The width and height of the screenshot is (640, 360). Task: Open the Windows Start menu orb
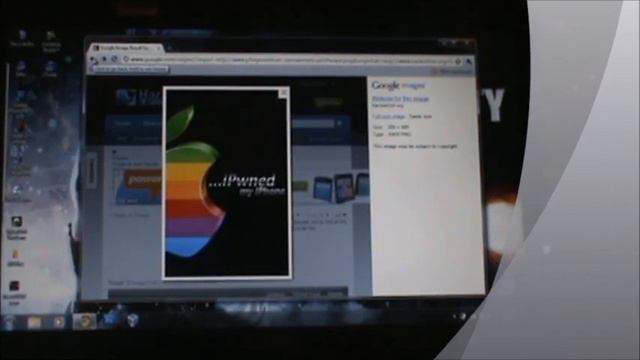click(x=10, y=322)
